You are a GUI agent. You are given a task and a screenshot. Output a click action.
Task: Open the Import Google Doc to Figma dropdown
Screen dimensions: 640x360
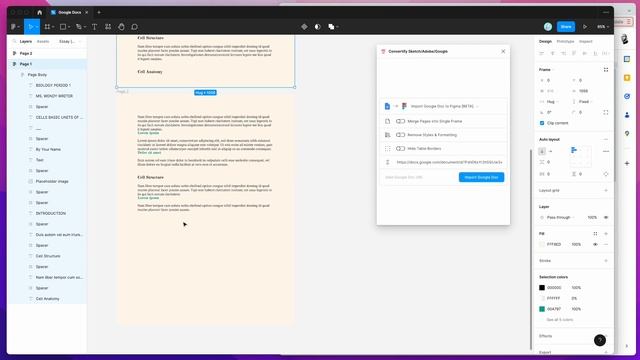(444, 106)
